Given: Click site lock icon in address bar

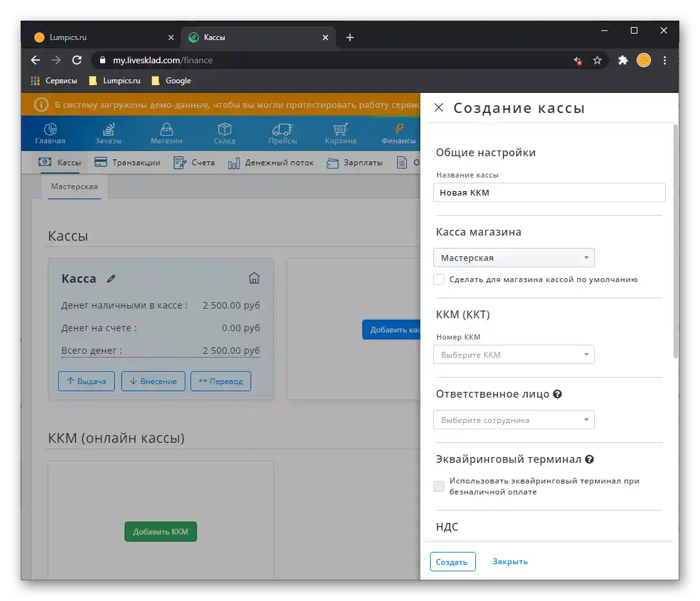Looking at the screenshot, I should pos(102,60).
